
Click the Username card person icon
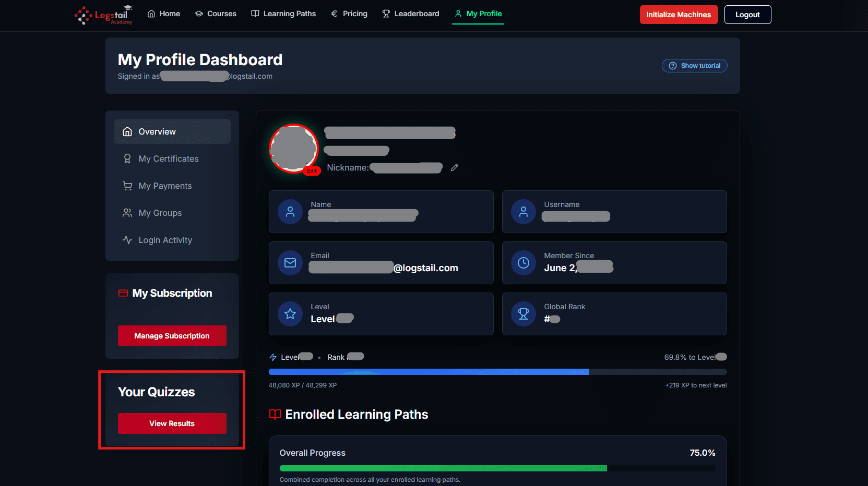tap(524, 212)
